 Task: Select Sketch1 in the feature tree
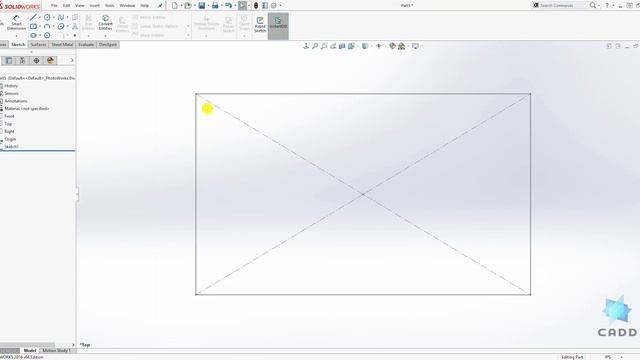click(x=11, y=147)
